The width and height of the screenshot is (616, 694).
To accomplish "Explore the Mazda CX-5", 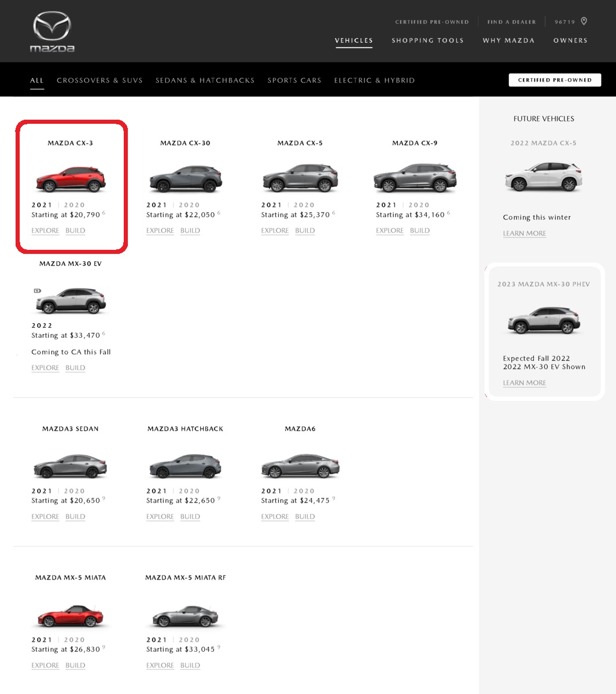I will pos(275,230).
